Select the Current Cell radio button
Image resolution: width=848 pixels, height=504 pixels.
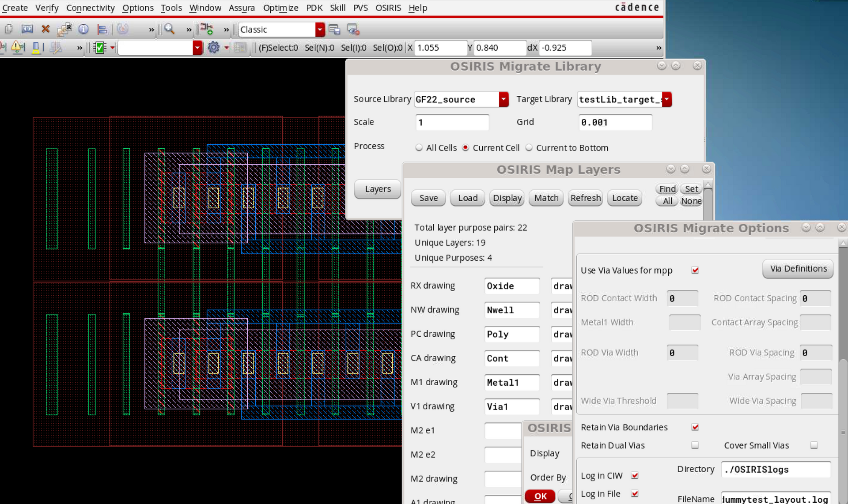pyautogui.click(x=465, y=148)
